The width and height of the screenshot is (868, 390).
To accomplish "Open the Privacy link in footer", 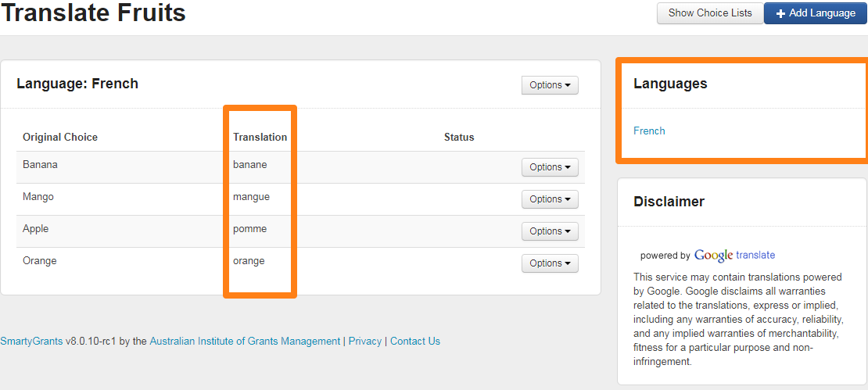I will pyautogui.click(x=364, y=342).
